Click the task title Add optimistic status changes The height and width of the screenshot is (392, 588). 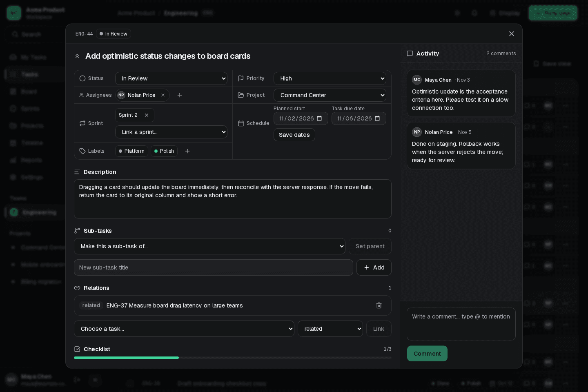168,56
